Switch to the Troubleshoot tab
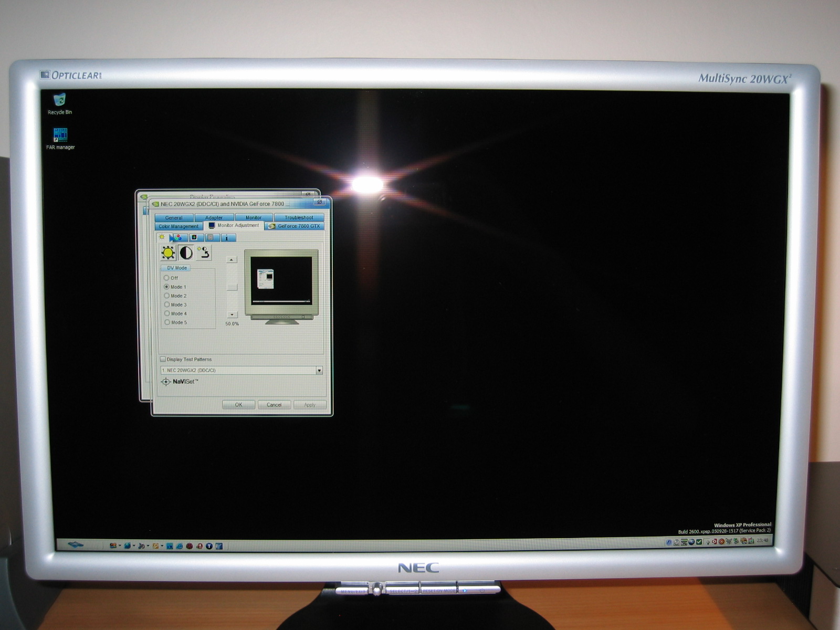This screenshot has height=630, width=840. 299,217
